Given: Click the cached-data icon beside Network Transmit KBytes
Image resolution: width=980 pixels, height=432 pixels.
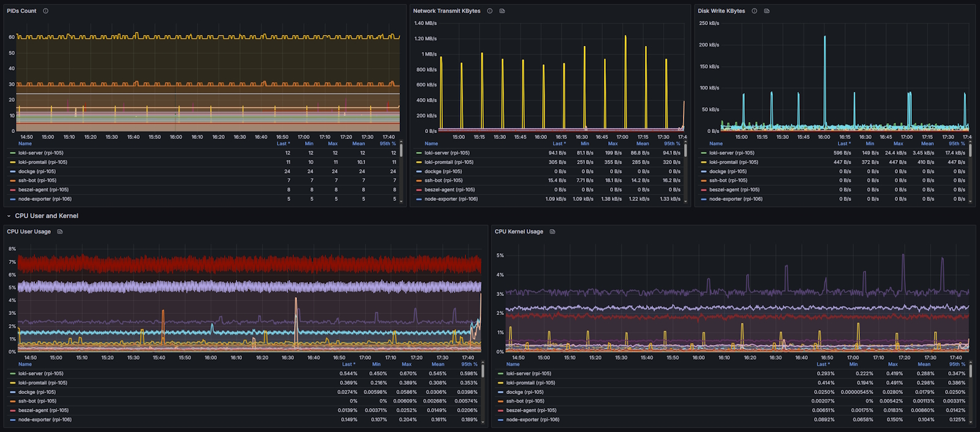Looking at the screenshot, I should click(502, 11).
